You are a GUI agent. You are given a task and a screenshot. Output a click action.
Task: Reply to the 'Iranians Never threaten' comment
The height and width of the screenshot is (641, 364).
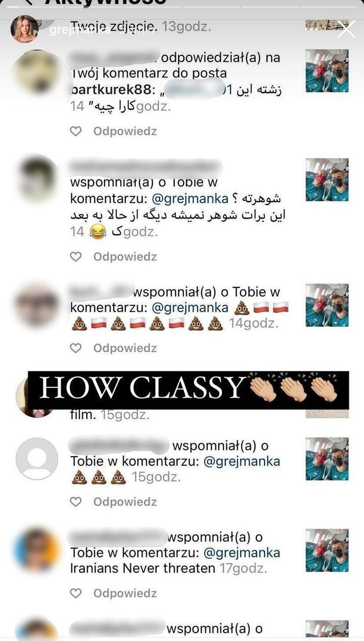click(x=125, y=593)
